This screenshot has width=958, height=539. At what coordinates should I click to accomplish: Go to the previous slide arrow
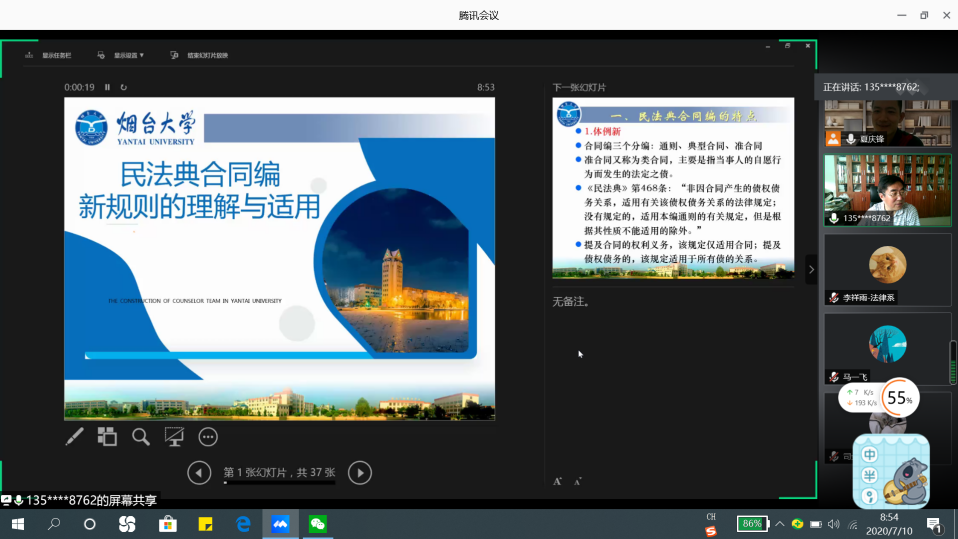click(x=199, y=473)
